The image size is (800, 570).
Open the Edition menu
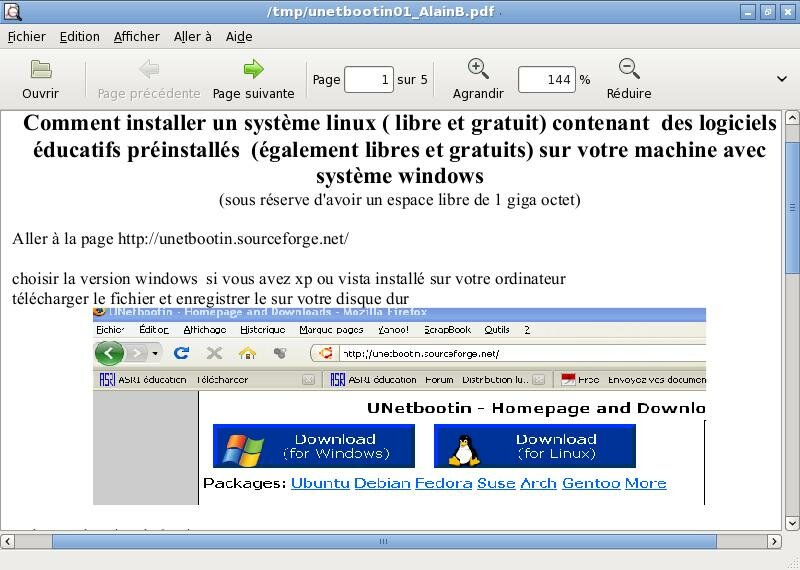[x=80, y=37]
